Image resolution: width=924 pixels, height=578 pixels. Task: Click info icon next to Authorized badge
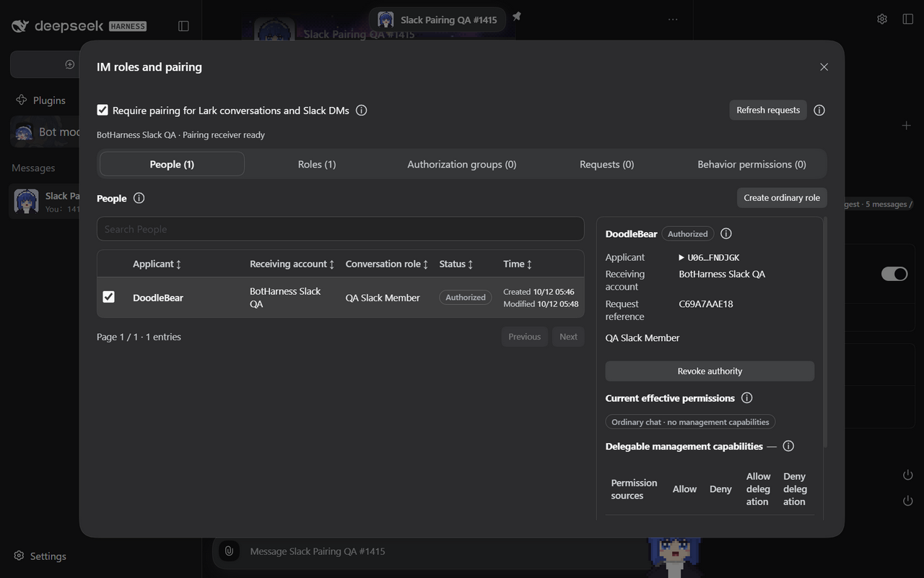coord(726,233)
